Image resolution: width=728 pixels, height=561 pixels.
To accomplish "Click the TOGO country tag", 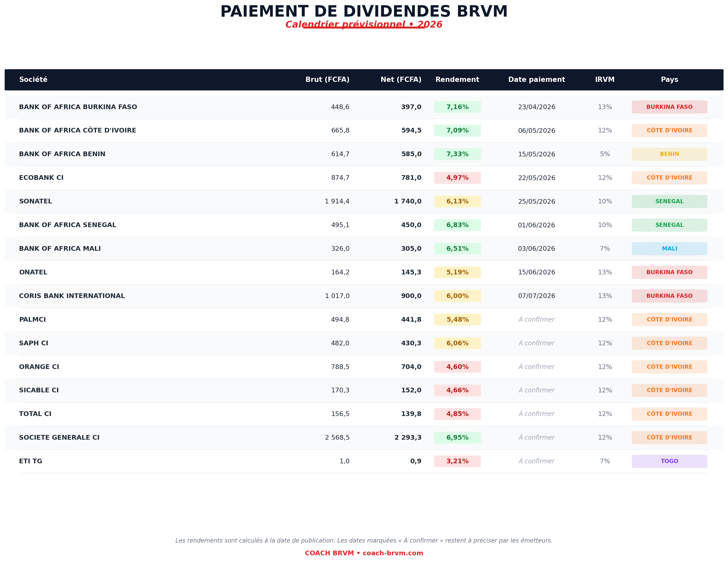I will click(x=669, y=461).
